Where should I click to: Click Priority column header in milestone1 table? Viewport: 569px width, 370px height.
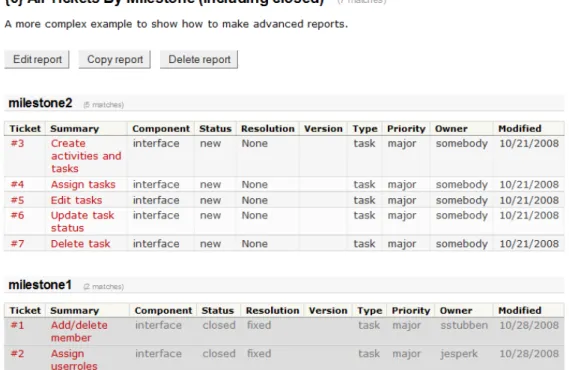click(x=411, y=311)
